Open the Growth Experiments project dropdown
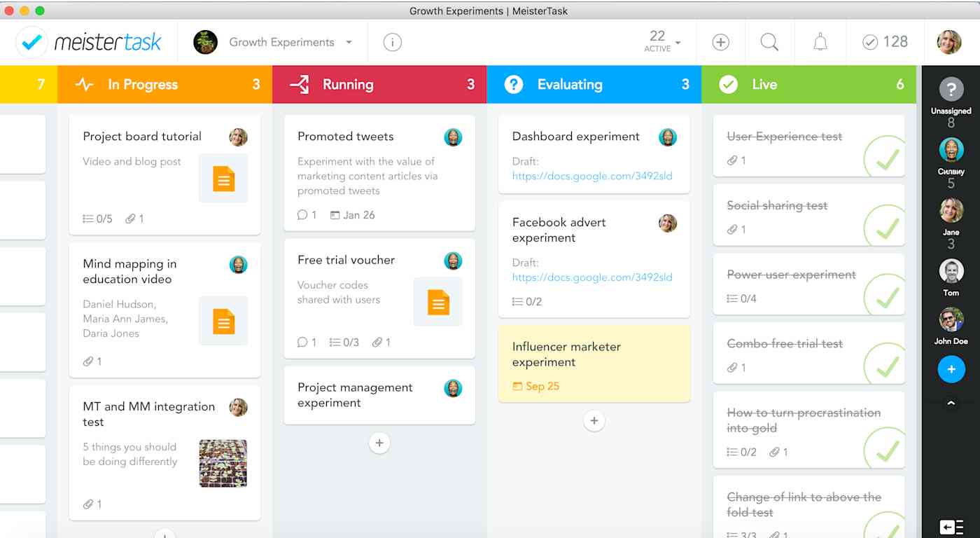This screenshot has height=538, width=980. (349, 42)
